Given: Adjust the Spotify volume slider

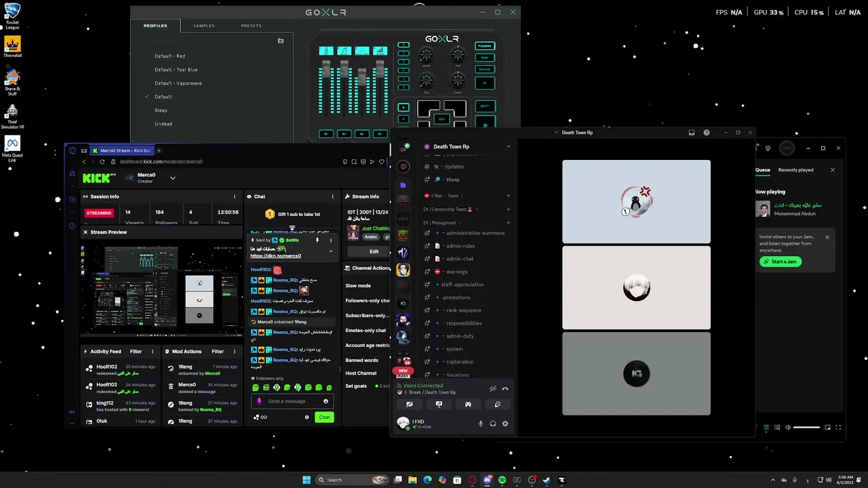Looking at the screenshot, I should pos(806,428).
